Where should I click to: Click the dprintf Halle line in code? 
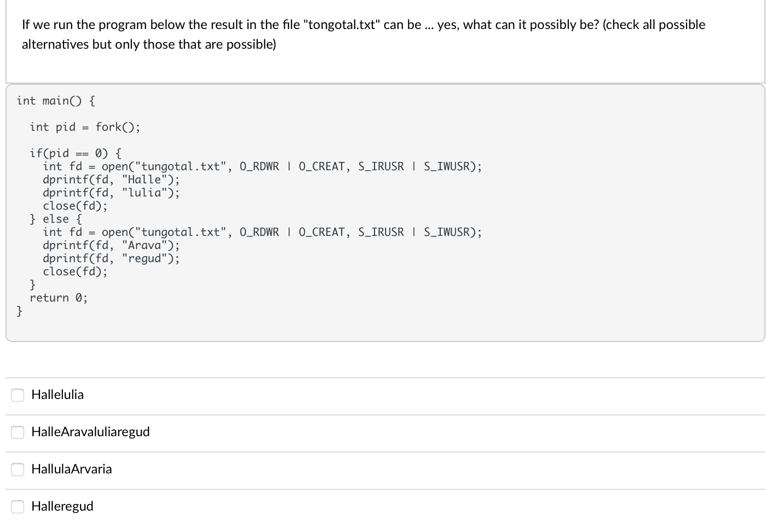[110, 180]
